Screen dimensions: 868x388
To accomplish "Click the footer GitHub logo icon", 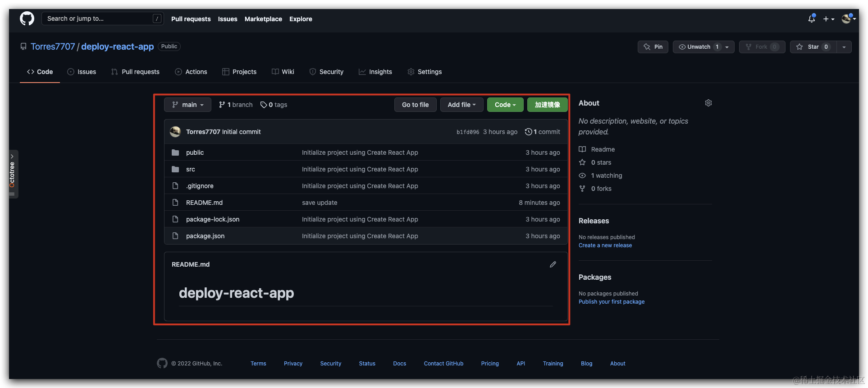I will click(x=162, y=363).
